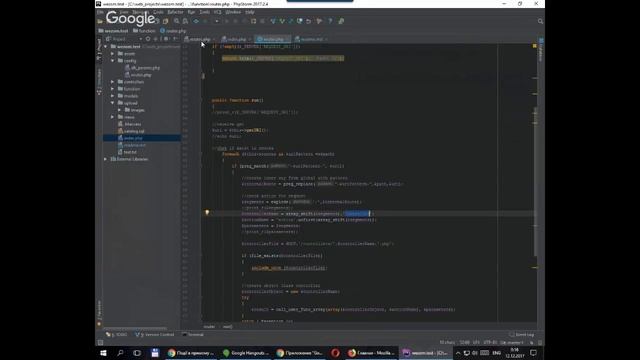Click the Windows Start button
Screen dimensions: 640x360
tap(103, 353)
